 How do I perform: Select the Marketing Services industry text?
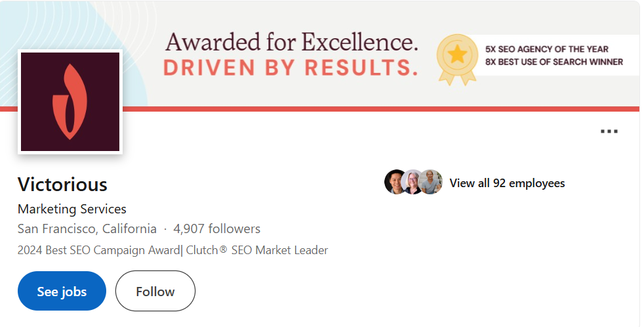click(72, 209)
